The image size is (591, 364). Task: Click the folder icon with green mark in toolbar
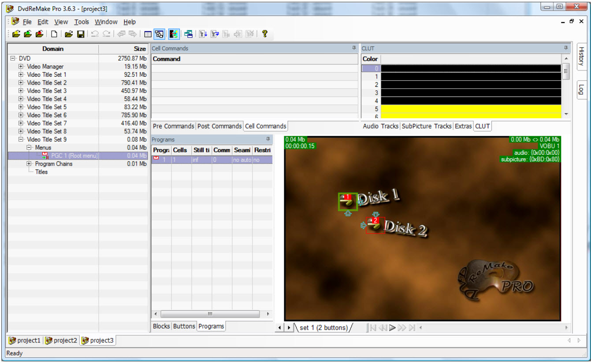click(x=28, y=34)
